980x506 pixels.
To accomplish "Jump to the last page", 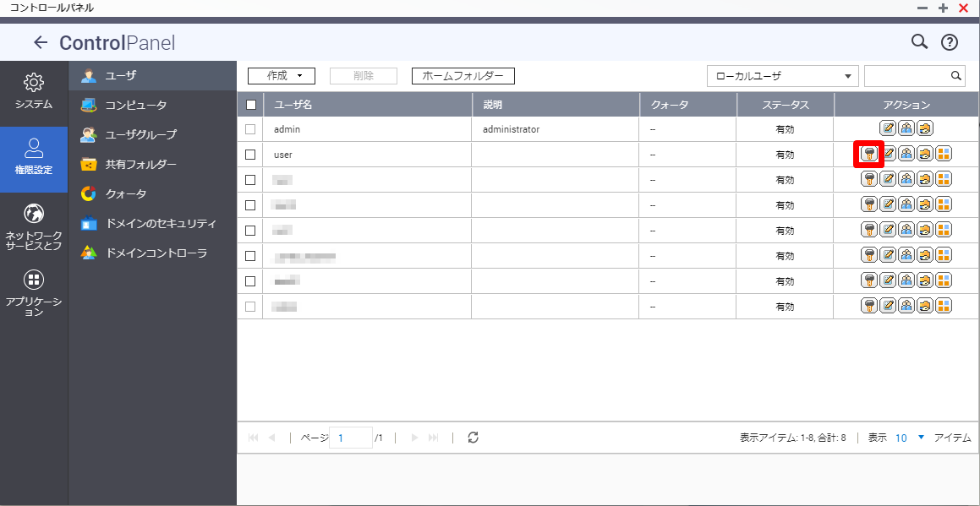I will point(433,438).
